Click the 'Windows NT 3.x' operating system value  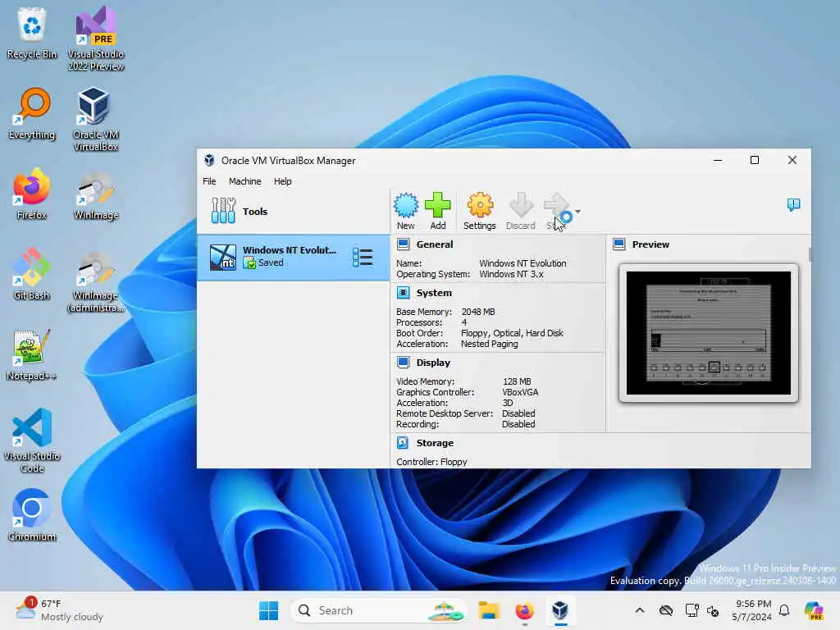(x=511, y=274)
